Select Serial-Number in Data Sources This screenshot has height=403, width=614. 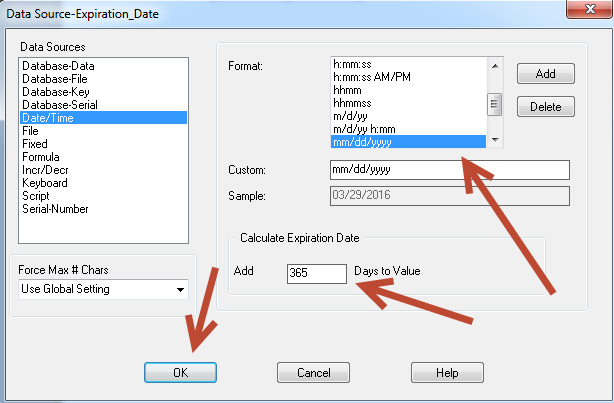coord(54,209)
